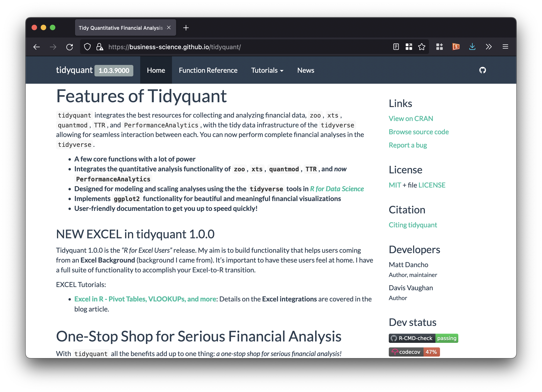Open the Home navbar item
The width and height of the screenshot is (542, 392).
pyautogui.click(x=156, y=70)
